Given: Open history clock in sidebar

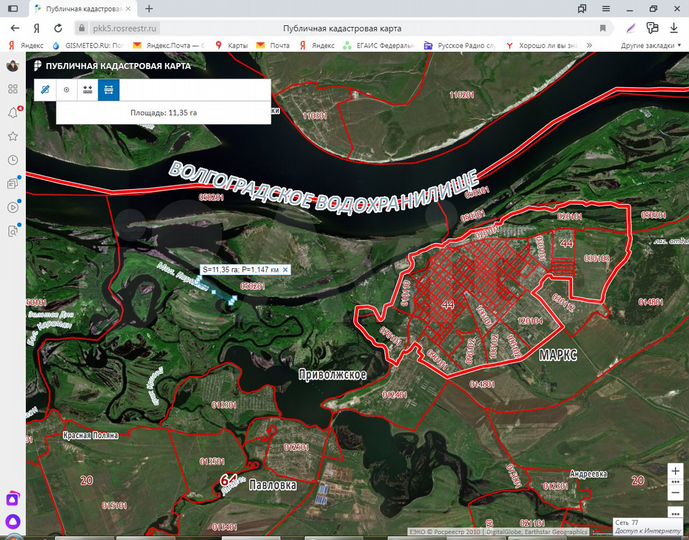Looking at the screenshot, I should 13,160.
